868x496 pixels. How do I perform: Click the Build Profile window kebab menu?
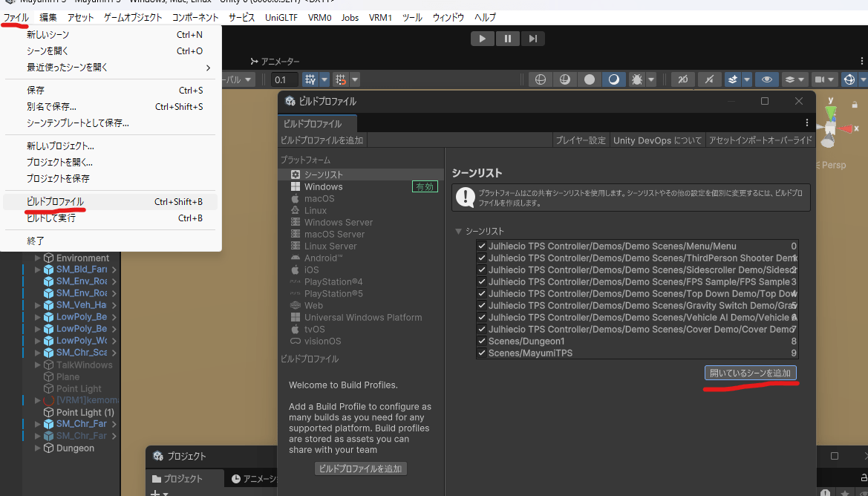807,123
